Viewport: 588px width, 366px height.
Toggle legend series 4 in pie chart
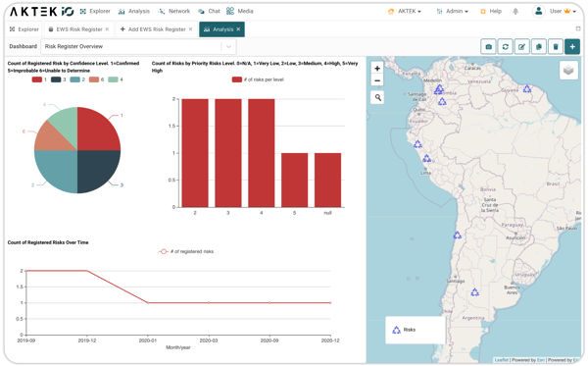[115, 79]
